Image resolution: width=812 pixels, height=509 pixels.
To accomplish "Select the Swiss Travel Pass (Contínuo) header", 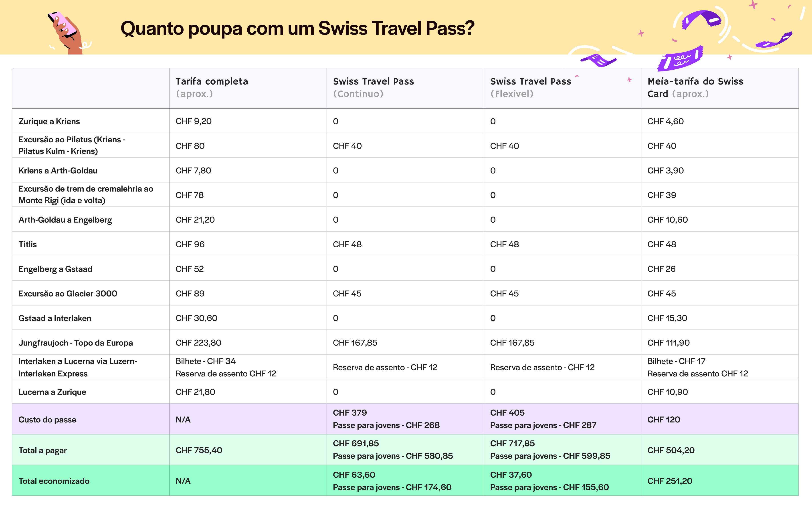I will 373,87.
